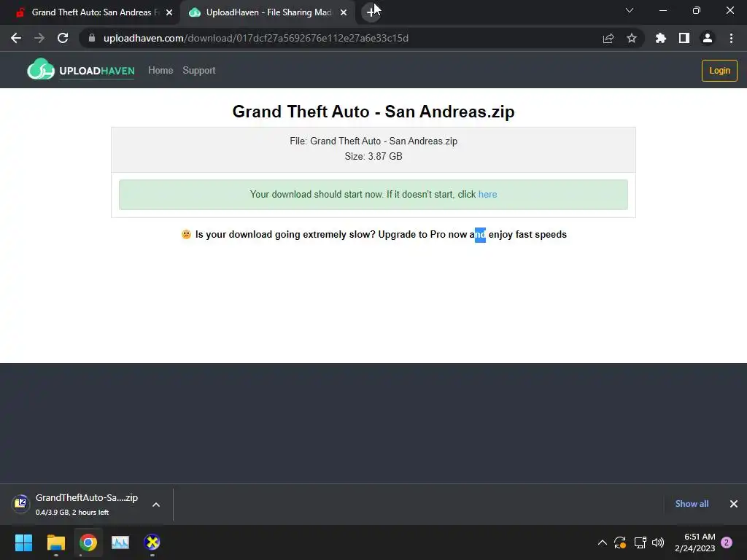Click the share page icon in address bar
This screenshot has height=560, width=747.
pos(608,38)
